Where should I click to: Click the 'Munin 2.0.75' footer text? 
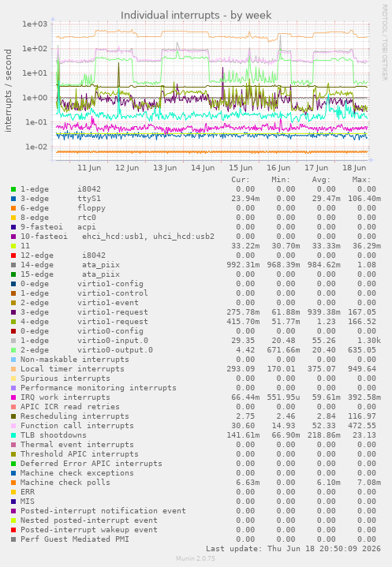pyautogui.click(x=196, y=558)
